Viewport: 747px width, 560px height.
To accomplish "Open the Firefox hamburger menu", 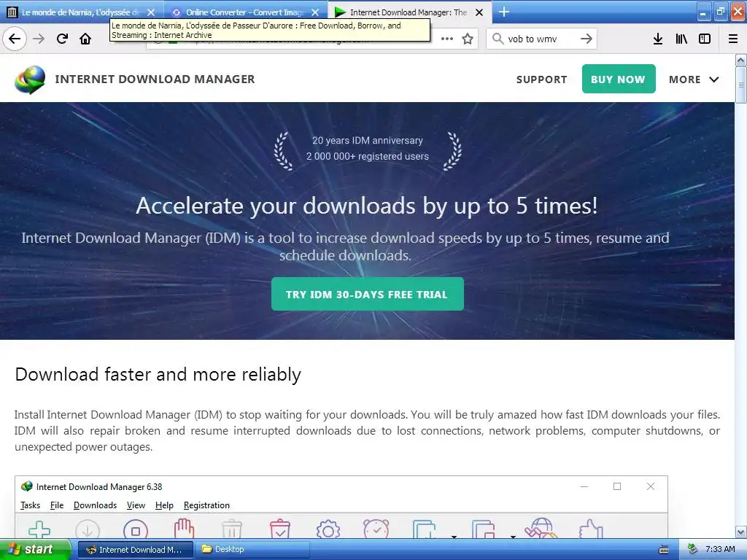I will (733, 39).
